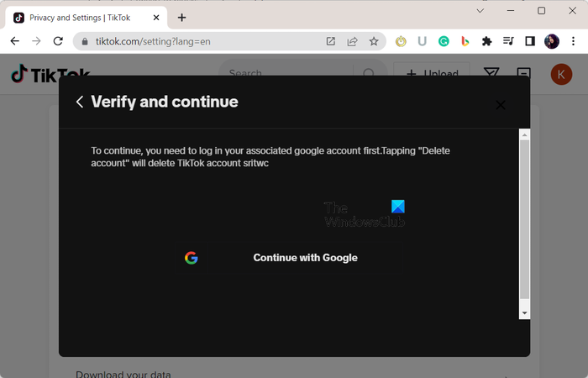The image size is (588, 378).
Task: Open the Bing extension icon
Action: pyautogui.click(x=465, y=41)
